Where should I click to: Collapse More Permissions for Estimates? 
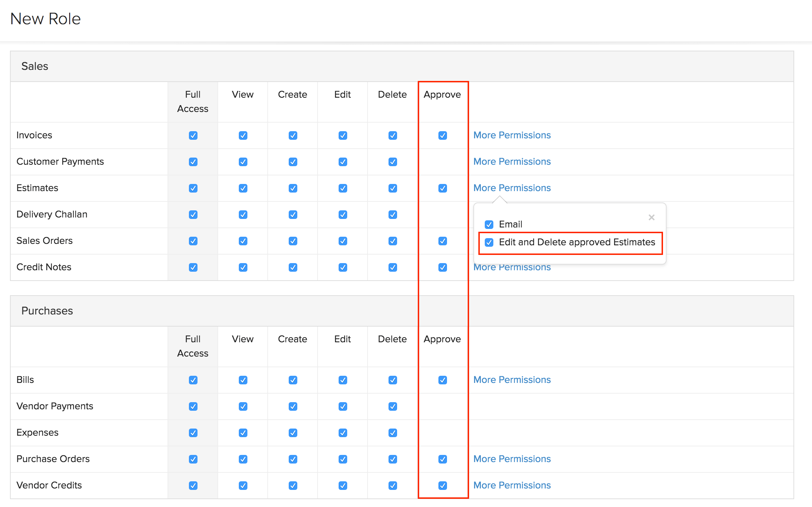pos(512,188)
